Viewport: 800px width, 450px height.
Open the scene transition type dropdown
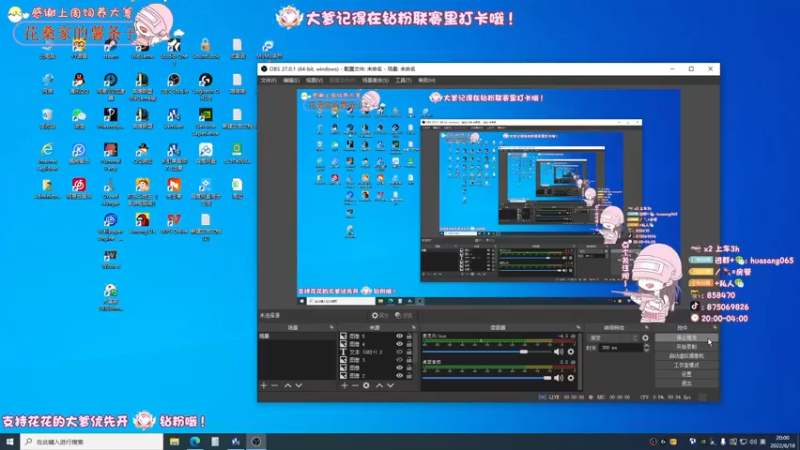tap(613, 338)
